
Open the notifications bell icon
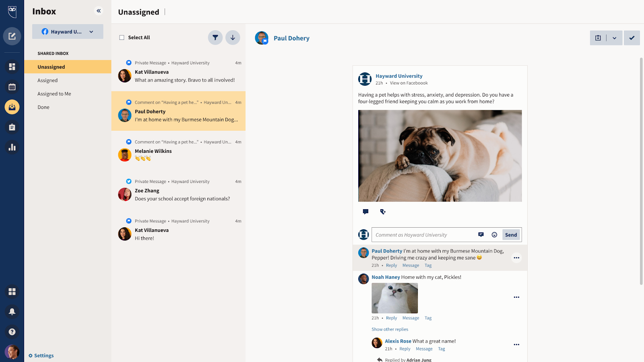click(x=12, y=311)
